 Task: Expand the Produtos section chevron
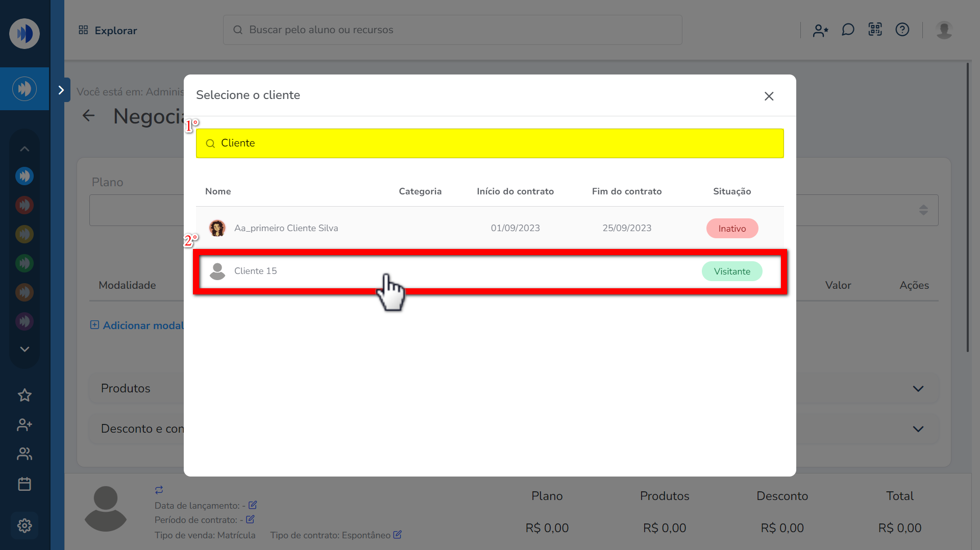coord(918,389)
